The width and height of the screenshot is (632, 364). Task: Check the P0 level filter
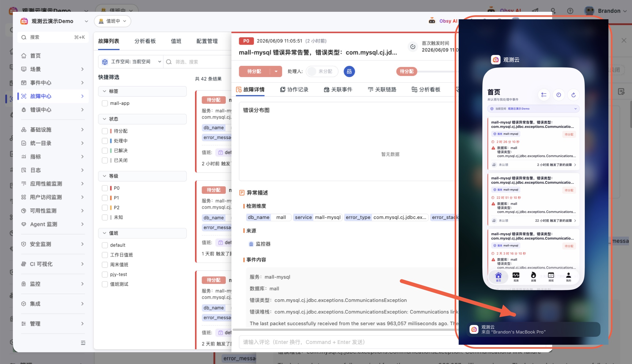pos(105,188)
